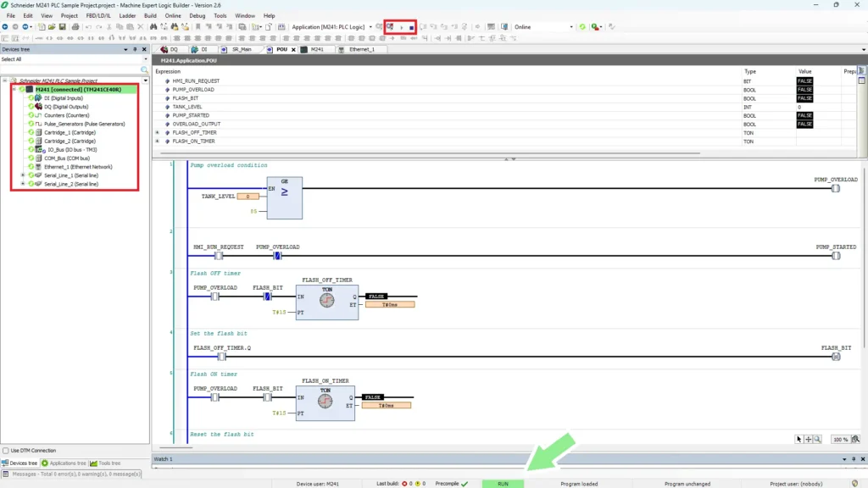Open the Watch 1 panel dropdown arrow

pos(844,459)
